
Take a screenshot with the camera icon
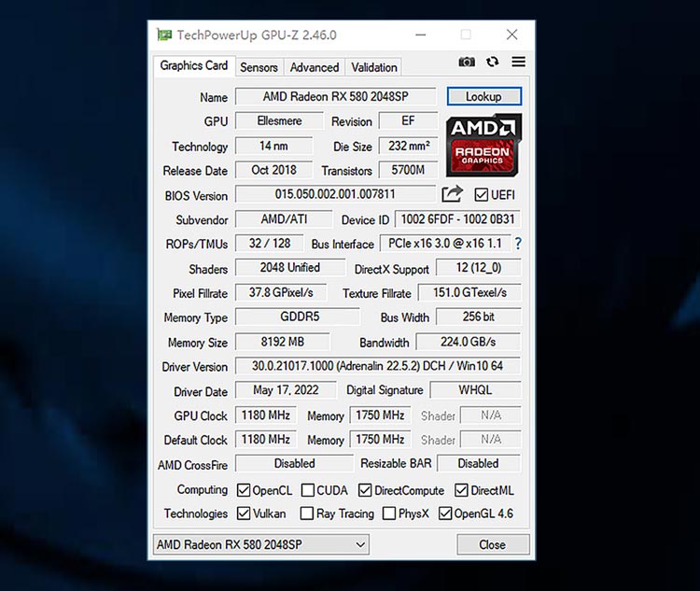tap(467, 62)
